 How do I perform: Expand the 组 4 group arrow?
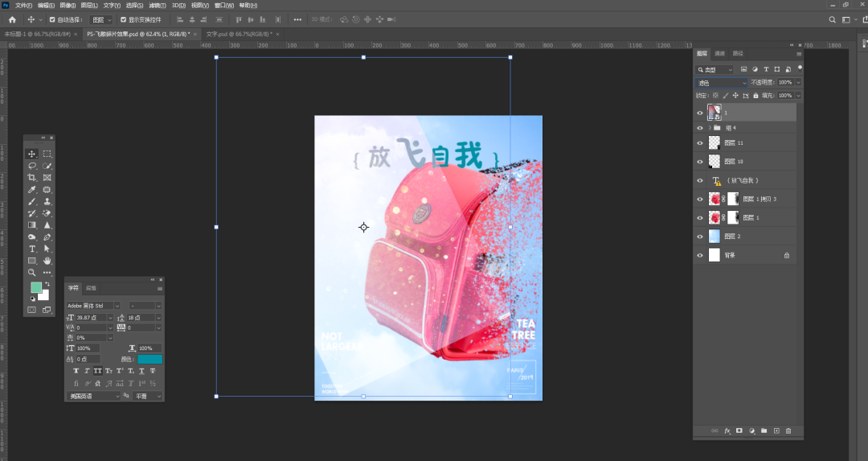[710, 128]
